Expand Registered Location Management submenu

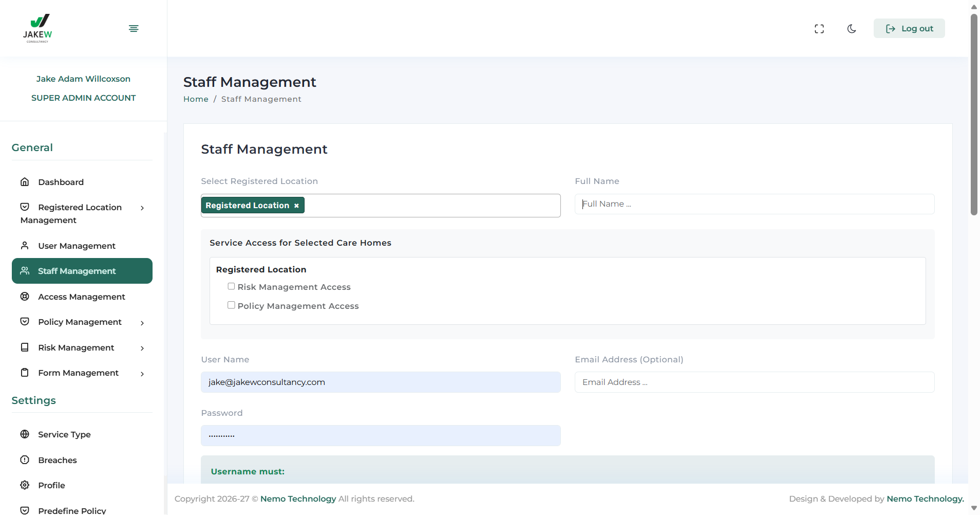[142, 208]
